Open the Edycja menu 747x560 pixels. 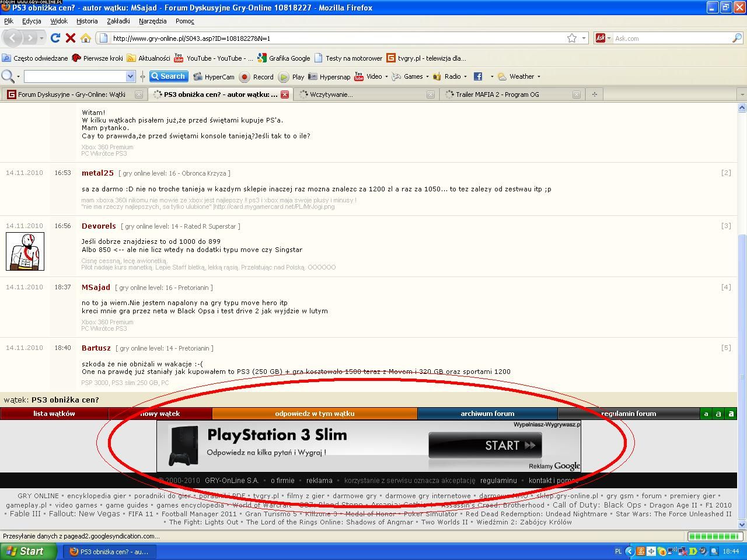(x=32, y=21)
